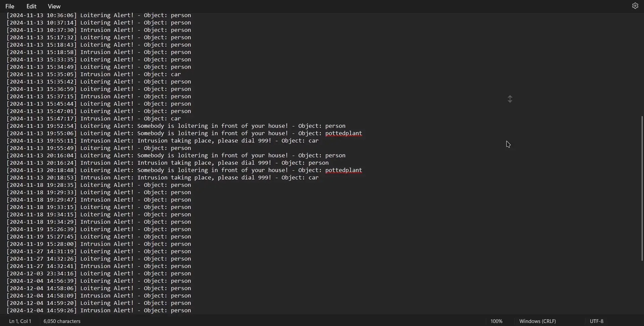Click the 6,050 characters count
This screenshot has width=644, height=326.
(62, 321)
